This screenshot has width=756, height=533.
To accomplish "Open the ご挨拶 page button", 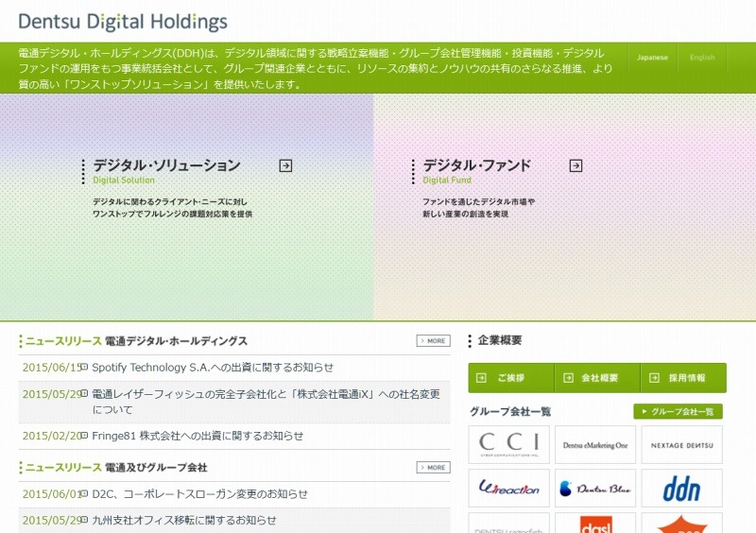I will (511, 378).
